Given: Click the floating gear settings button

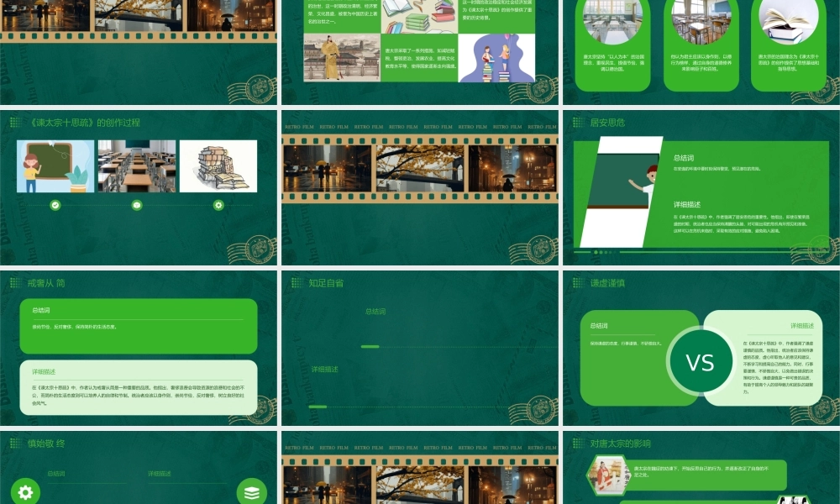Looking at the screenshot, I should click(x=25, y=491).
